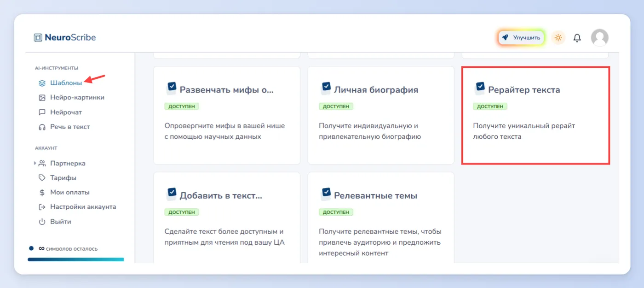Click the template icon on Развенчать мифы card
Image resolution: width=644 pixels, height=288 pixels.
[171, 88]
